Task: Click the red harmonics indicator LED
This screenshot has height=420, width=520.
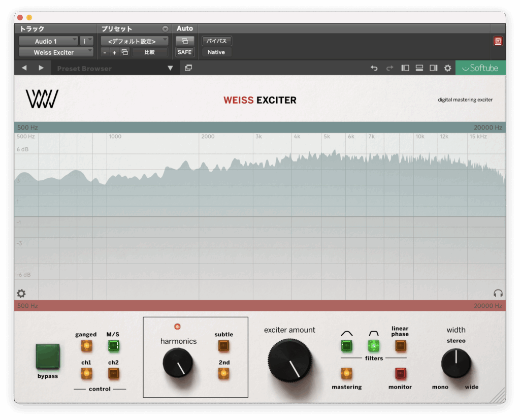Action: click(x=177, y=327)
